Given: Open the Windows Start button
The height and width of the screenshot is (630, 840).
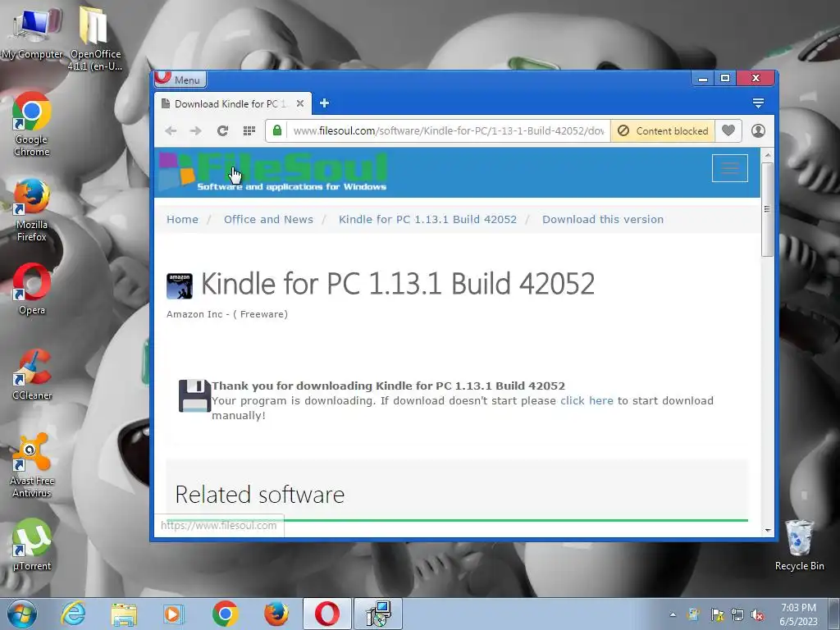Looking at the screenshot, I should 21,614.
